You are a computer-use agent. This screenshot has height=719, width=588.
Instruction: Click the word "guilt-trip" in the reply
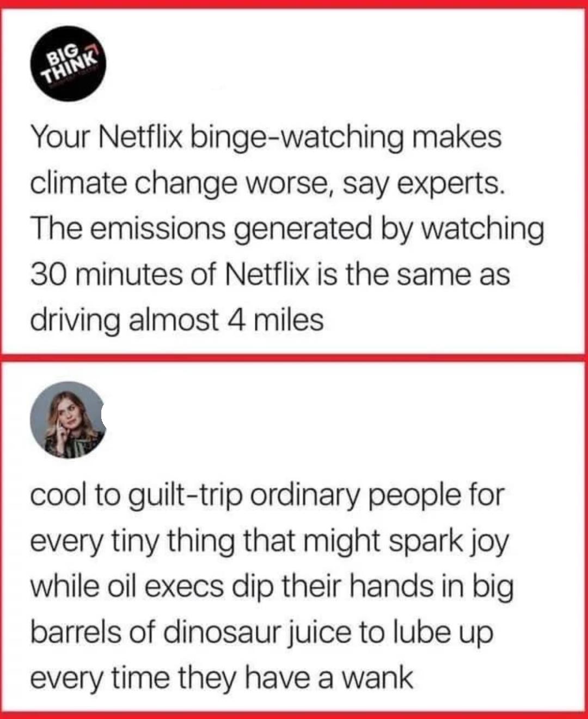(181, 496)
